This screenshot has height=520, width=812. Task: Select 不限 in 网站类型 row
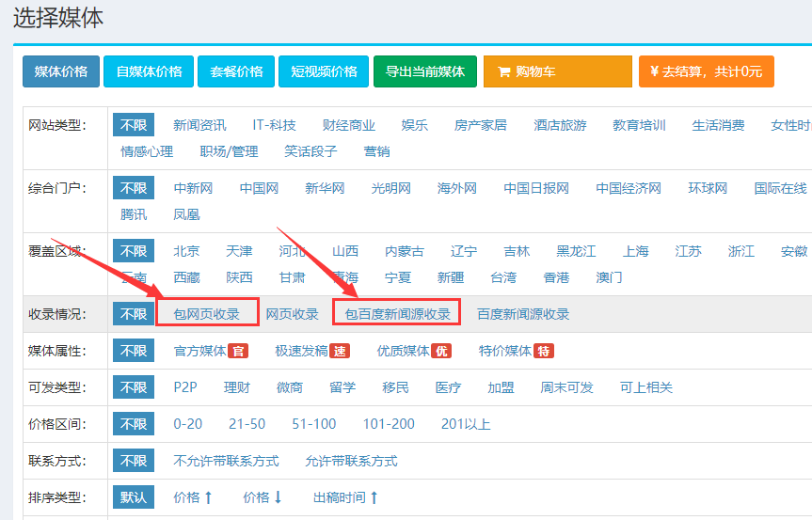click(x=133, y=125)
